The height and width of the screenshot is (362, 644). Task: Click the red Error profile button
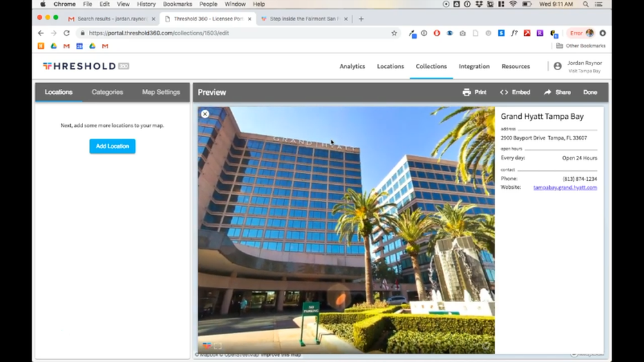click(x=581, y=33)
